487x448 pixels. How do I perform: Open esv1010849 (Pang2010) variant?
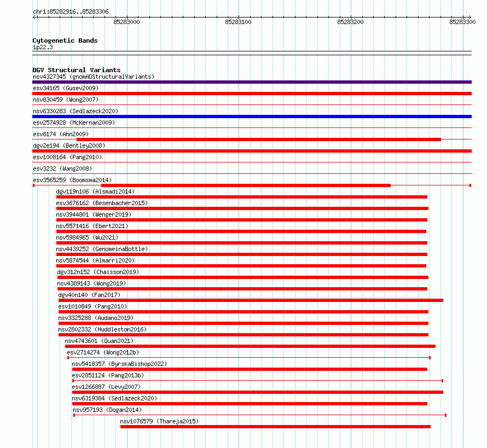point(92,306)
